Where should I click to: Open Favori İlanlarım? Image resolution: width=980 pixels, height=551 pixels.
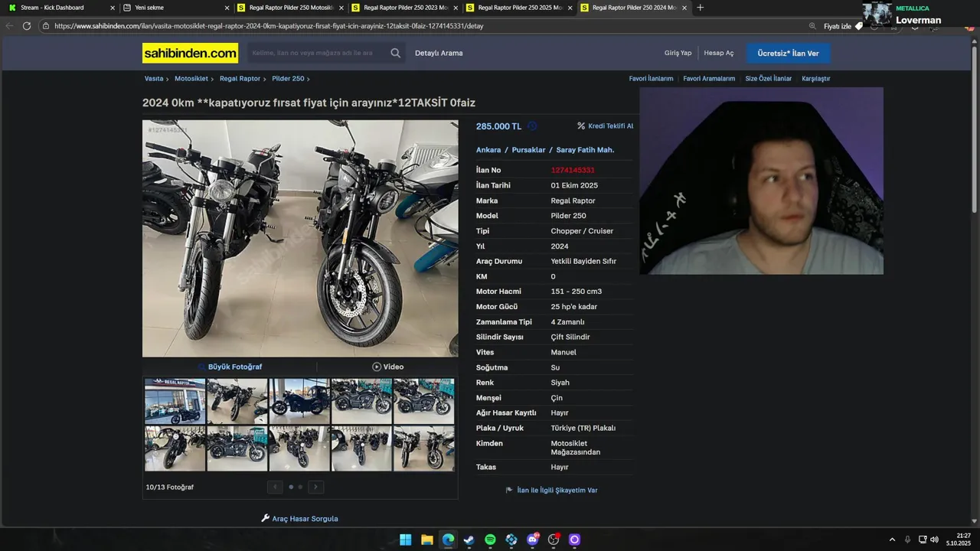click(651, 79)
